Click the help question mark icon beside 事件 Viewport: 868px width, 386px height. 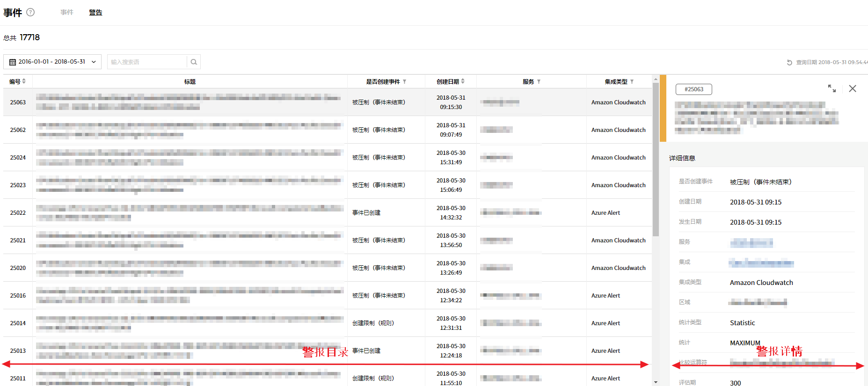(x=30, y=12)
